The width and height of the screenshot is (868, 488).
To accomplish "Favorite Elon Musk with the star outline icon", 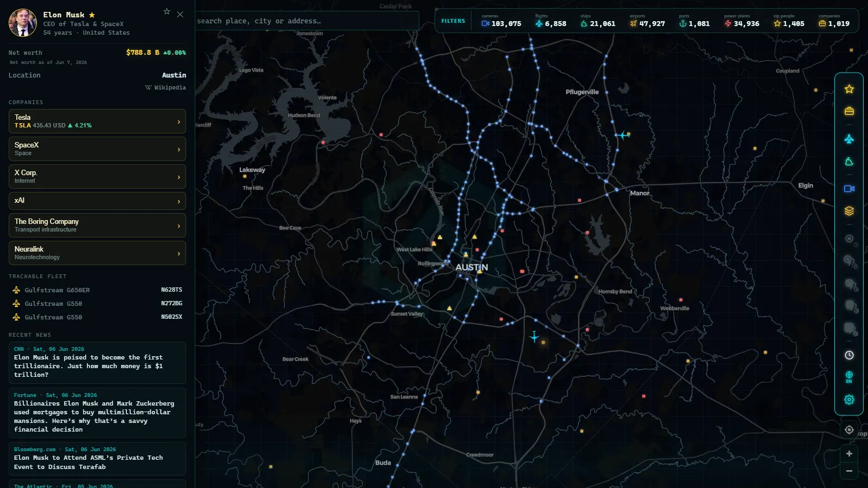I will [x=167, y=11].
